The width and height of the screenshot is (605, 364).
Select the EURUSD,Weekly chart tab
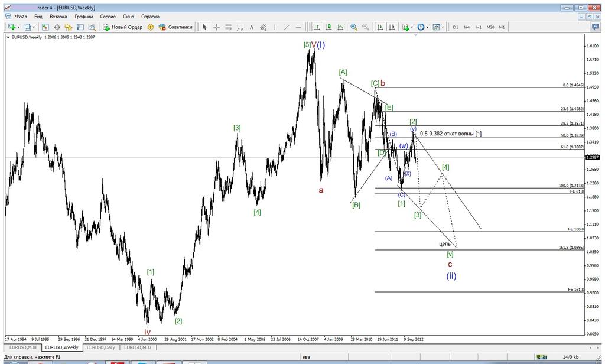[61, 347]
